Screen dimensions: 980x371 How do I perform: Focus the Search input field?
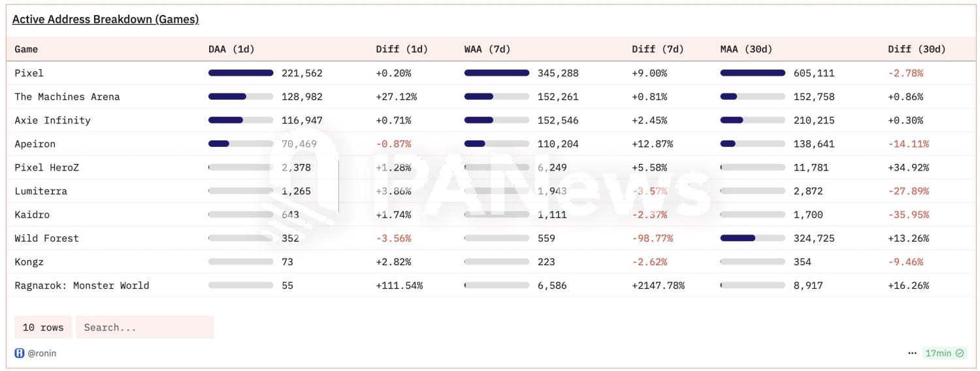(144, 327)
